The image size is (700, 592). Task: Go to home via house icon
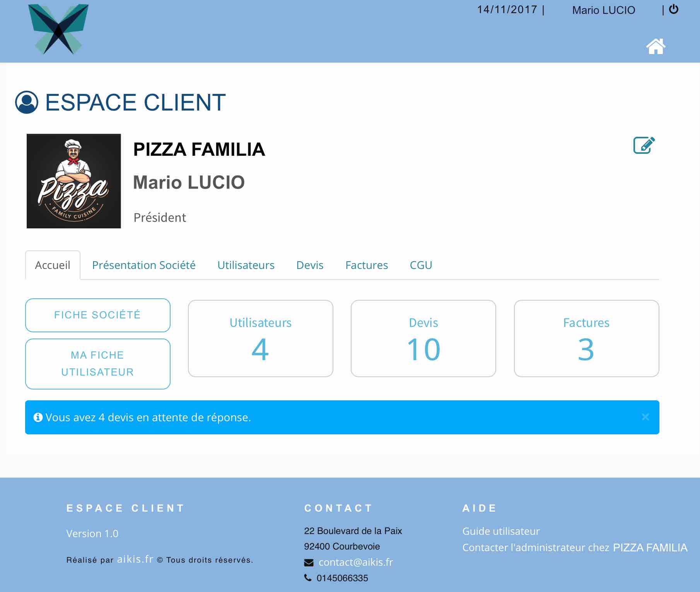(656, 46)
